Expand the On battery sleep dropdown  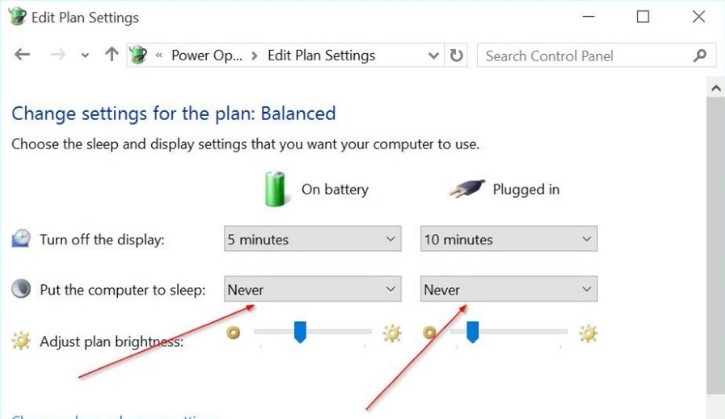312,290
